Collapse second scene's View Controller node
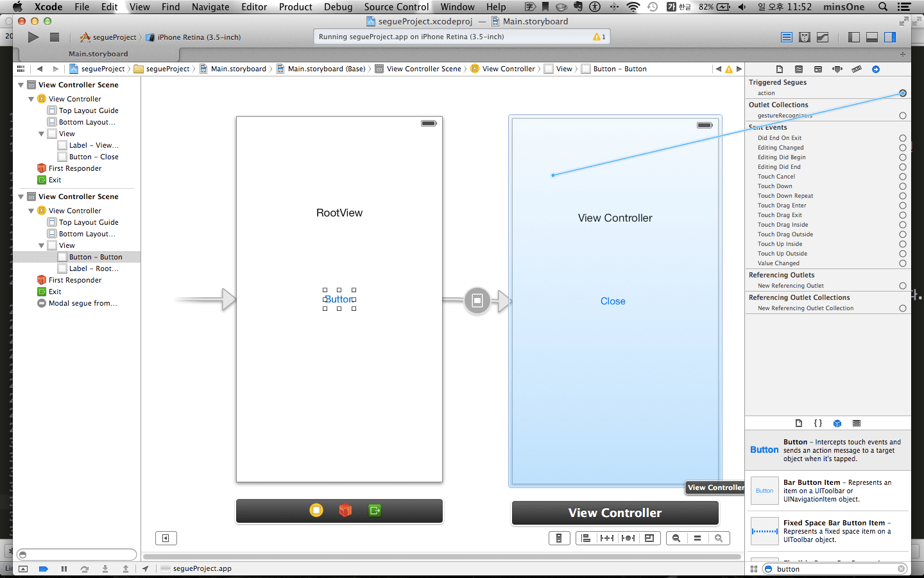This screenshot has height=578, width=924. [x=31, y=211]
